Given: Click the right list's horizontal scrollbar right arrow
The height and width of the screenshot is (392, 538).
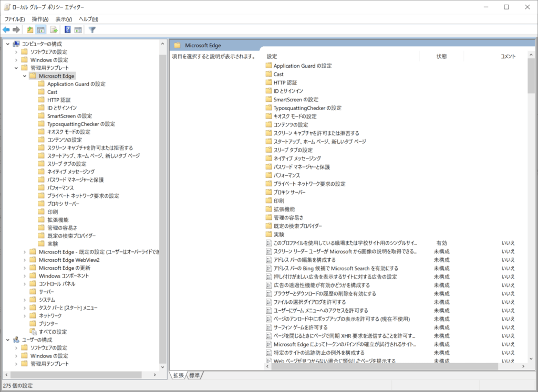Looking at the screenshot, I should pos(523,366).
